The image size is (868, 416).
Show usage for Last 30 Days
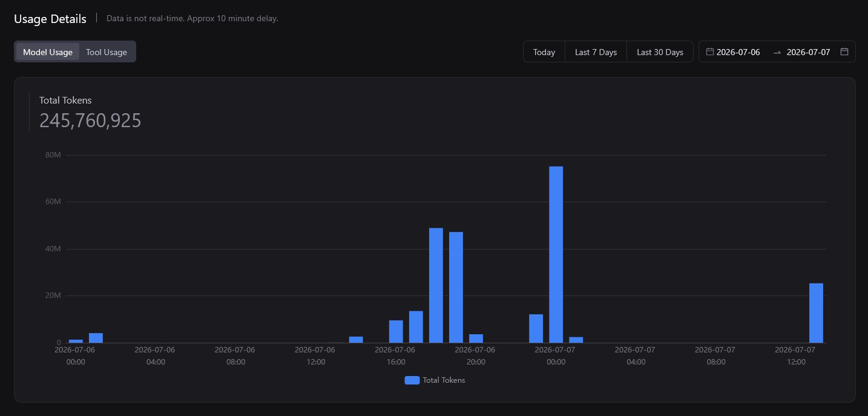(660, 52)
